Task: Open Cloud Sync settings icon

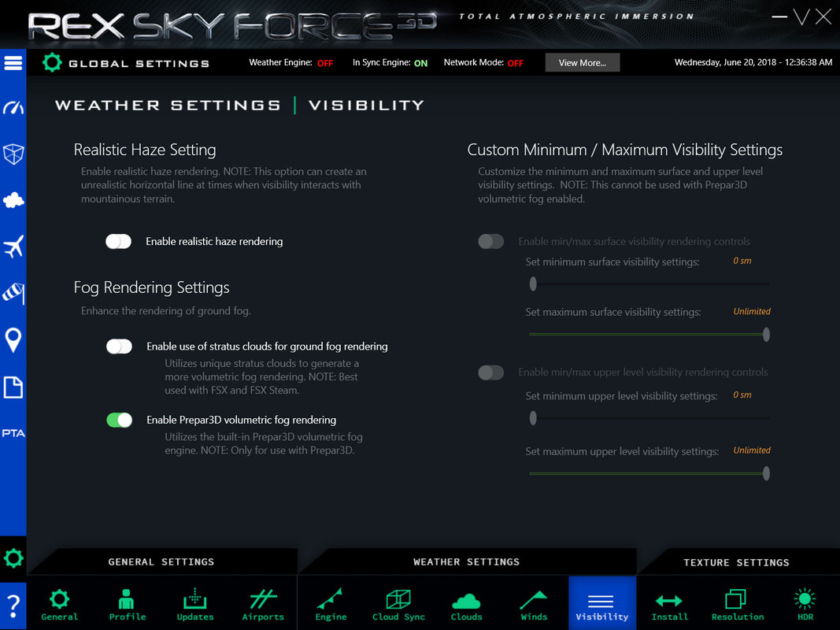Action: click(x=398, y=606)
